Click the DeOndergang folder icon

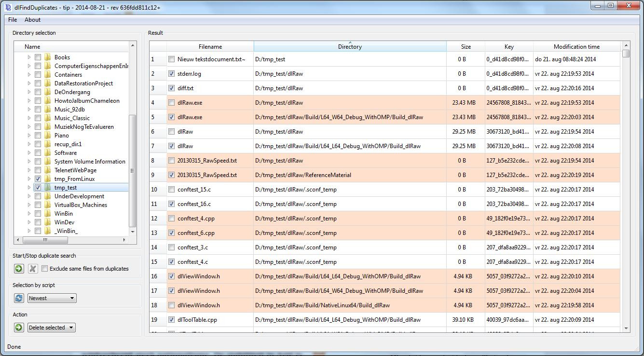(48, 92)
